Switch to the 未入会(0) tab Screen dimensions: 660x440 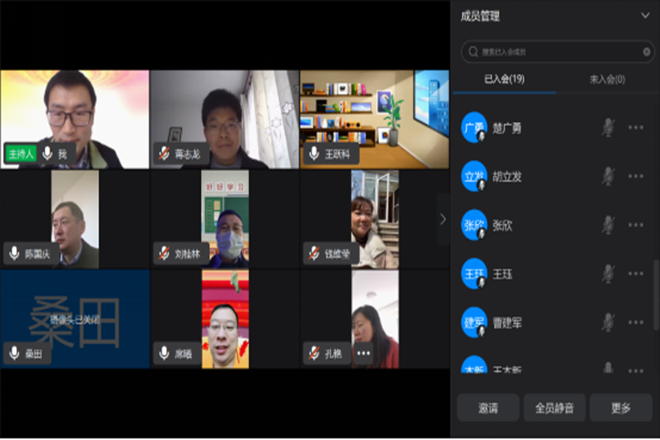coord(607,79)
